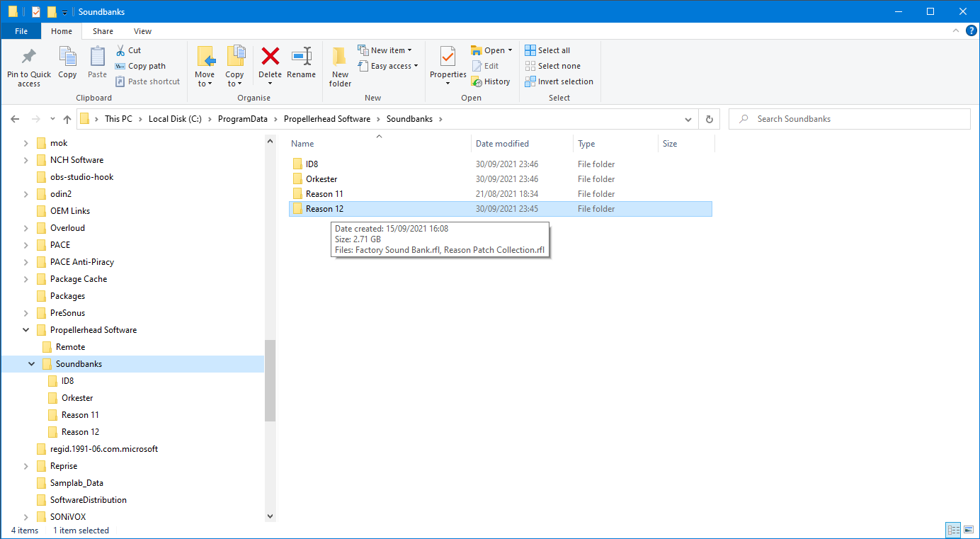Click Select none
The height and width of the screenshot is (539, 980).
552,66
